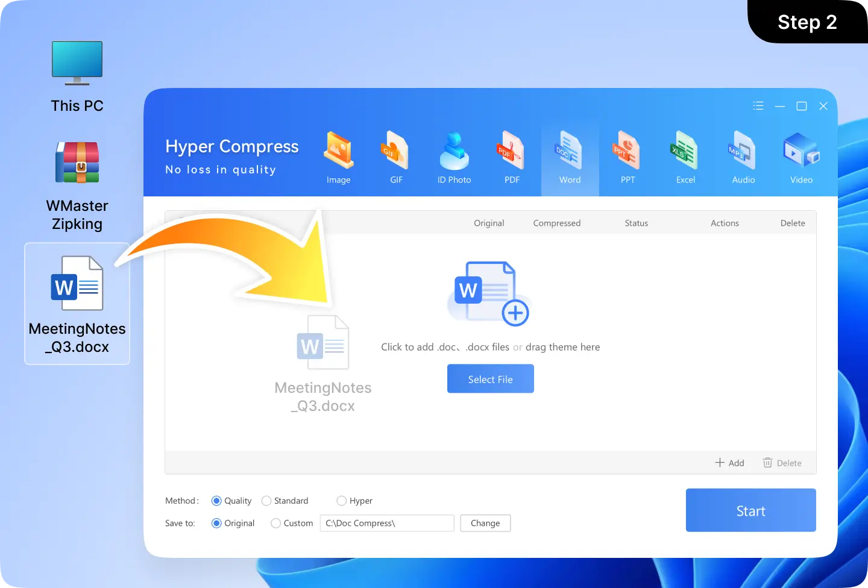Click the Delete column header

pyautogui.click(x=793, y=223)
